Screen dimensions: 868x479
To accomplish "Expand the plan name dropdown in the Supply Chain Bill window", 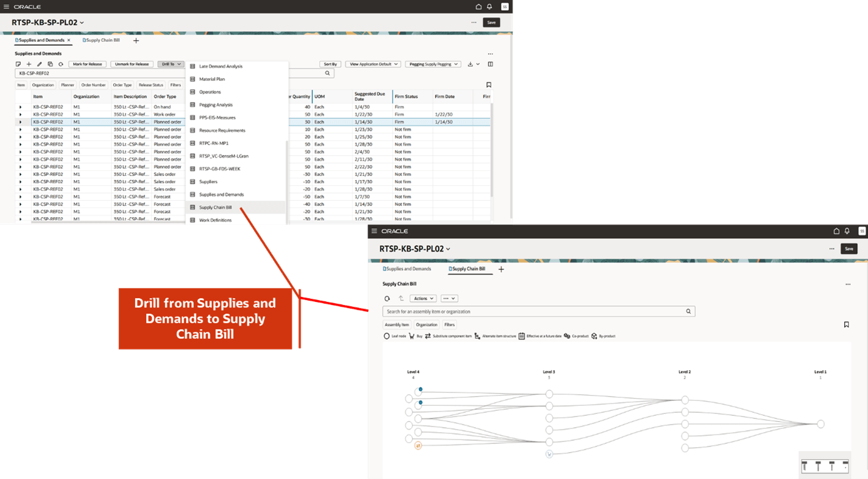I will click(x=448, y=249).
